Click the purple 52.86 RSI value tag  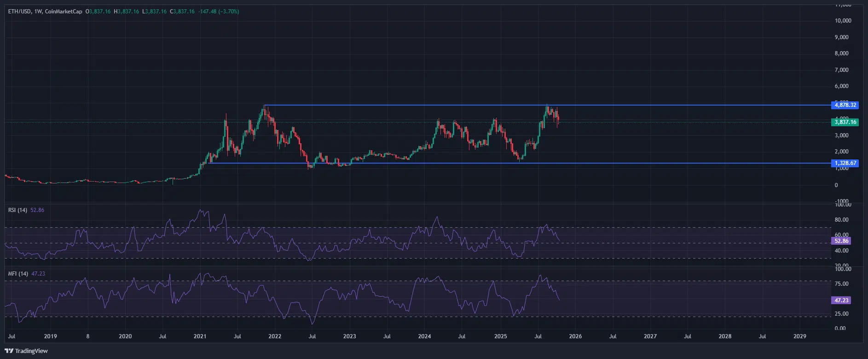click(x=841, y=241)
